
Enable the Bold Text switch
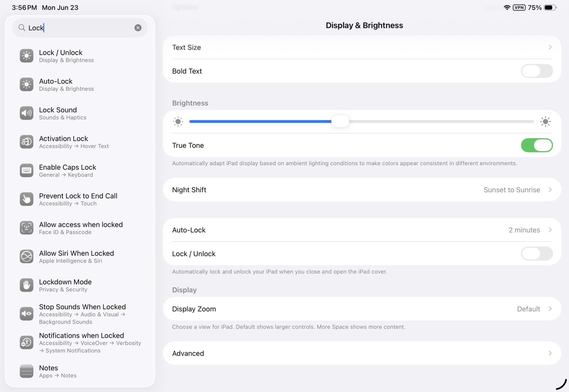(x=537, y=71)
